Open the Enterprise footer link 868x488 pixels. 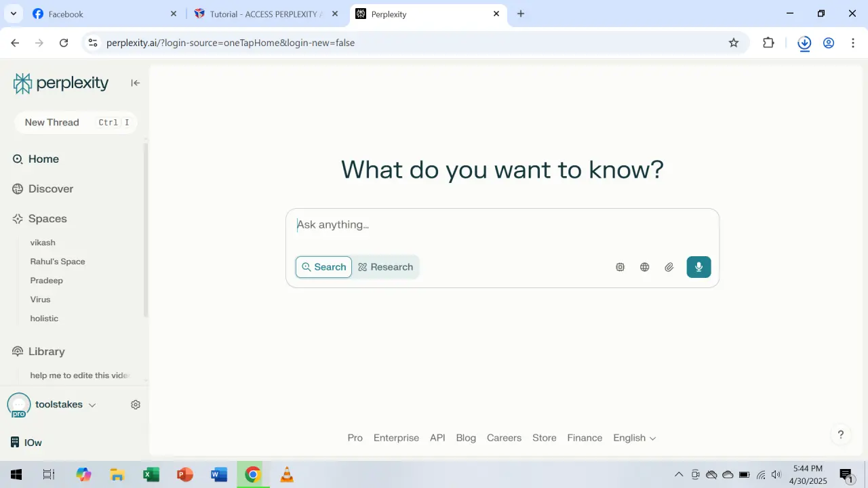click(x=396, y=438)
